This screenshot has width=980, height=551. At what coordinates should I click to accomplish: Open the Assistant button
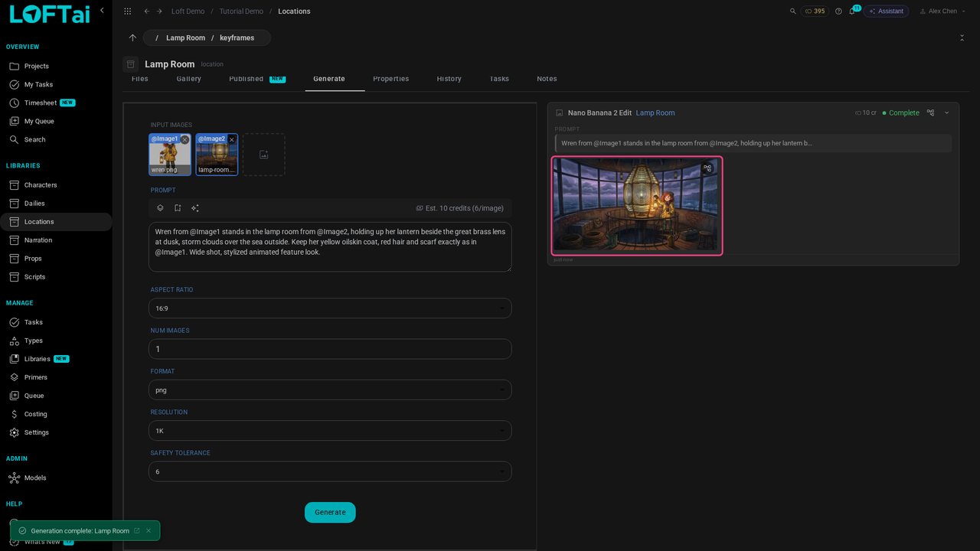tap(886, 11)
